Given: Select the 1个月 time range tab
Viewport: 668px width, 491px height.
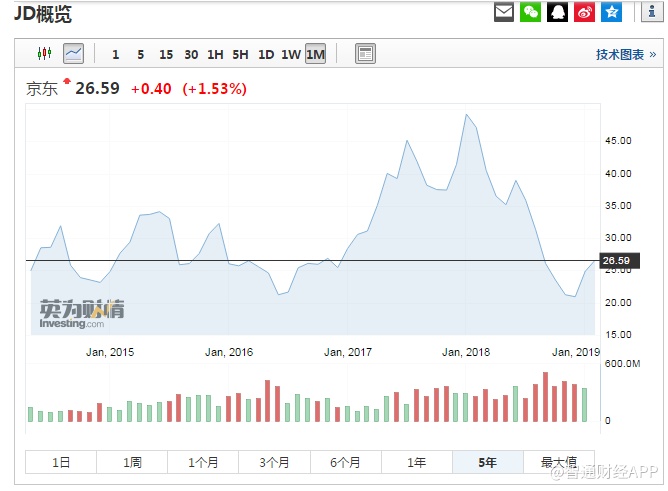Looking at the screenshot, I should click(203, 462).
